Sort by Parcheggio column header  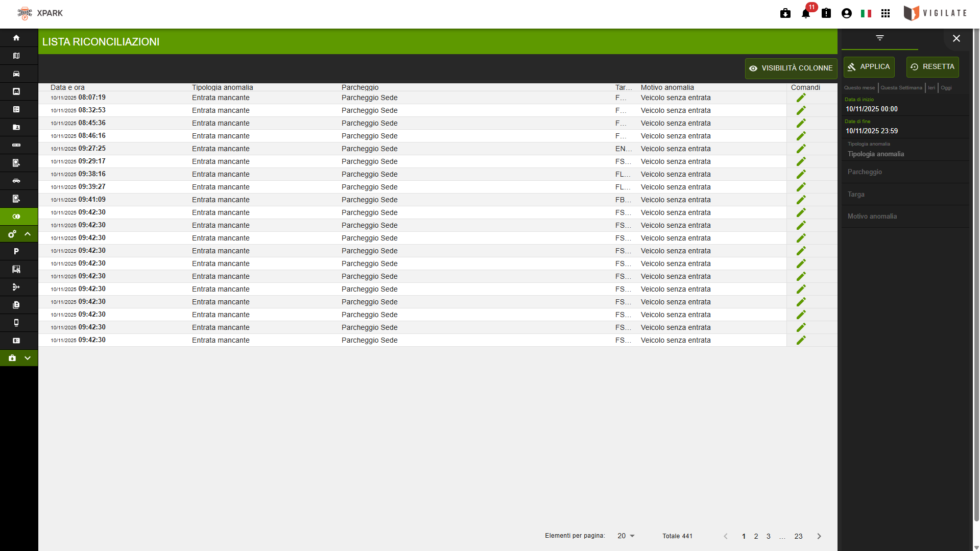tap(360, 87)
